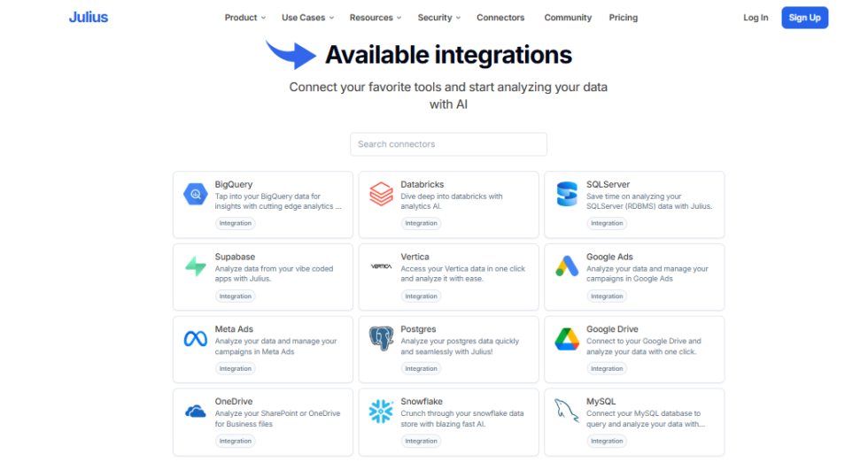Click the BigQuery hexagon icon
This screenshot has height=462, width=868.
coord(195,194)
